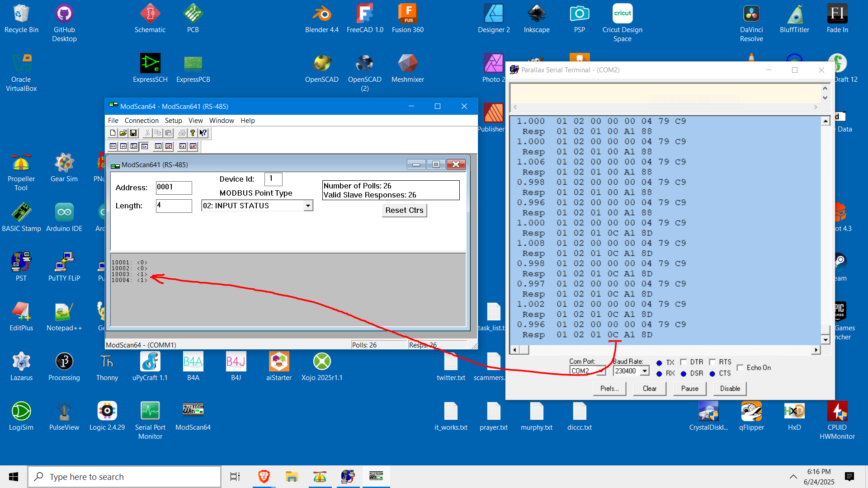The image size is (868, 488).
Task: Open Propeller Tool desktop icon
Action: click(21, 173)
